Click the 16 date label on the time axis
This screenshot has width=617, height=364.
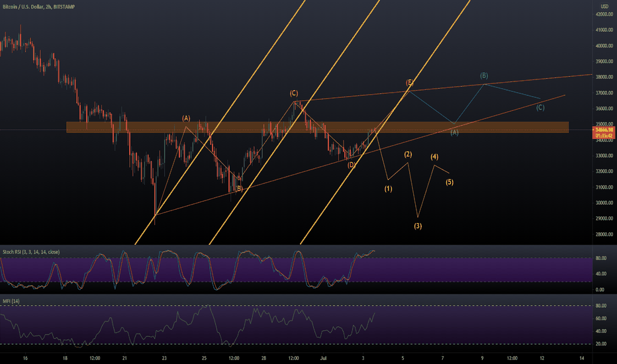[x=25, y=358]
